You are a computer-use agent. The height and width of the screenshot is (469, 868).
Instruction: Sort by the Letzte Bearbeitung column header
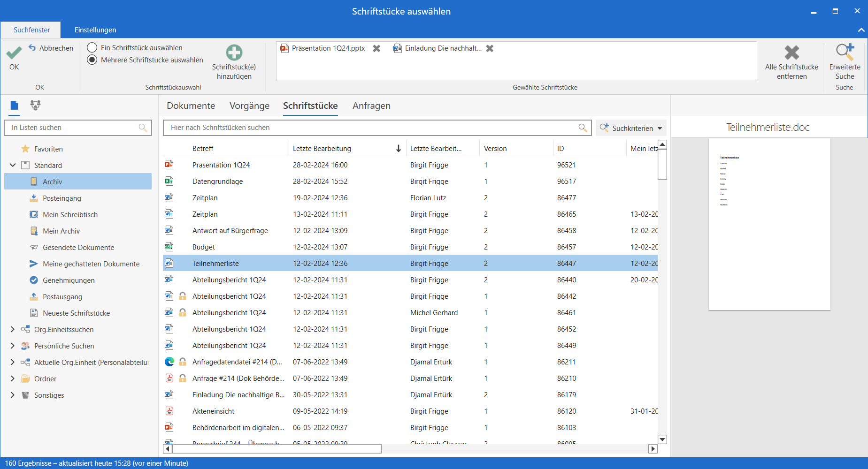click(x=322, y=148)
